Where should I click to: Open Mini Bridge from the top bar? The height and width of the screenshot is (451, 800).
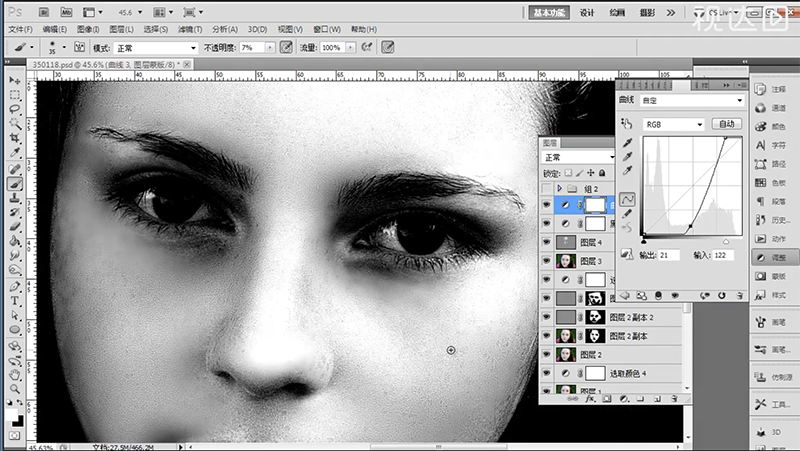point(66,12)
